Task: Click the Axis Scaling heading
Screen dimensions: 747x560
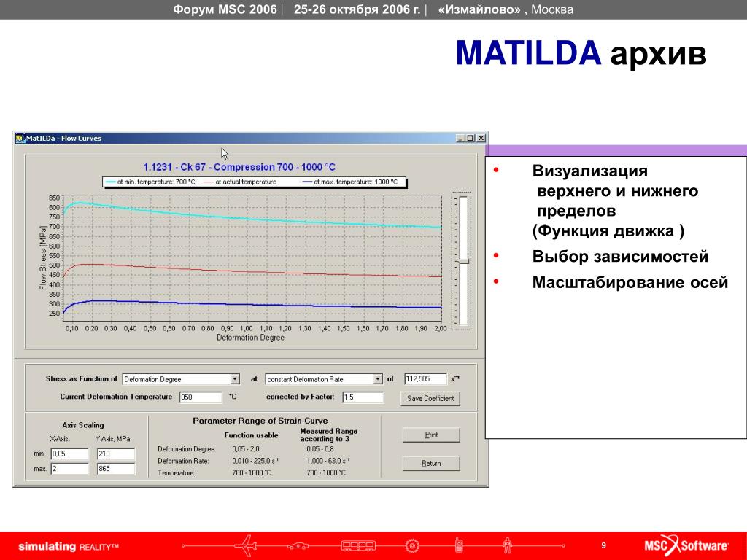Action: pyautogui.click(x=83, y=425)
